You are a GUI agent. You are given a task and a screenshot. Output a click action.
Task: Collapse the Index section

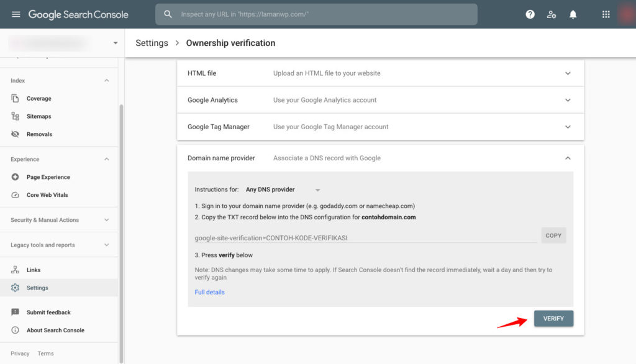[106, 80]
